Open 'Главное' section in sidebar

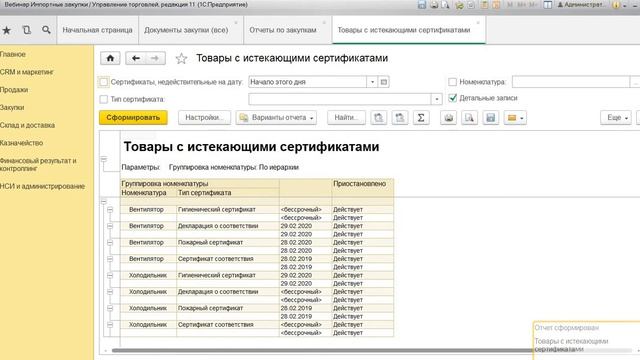(x=13, y=54)
